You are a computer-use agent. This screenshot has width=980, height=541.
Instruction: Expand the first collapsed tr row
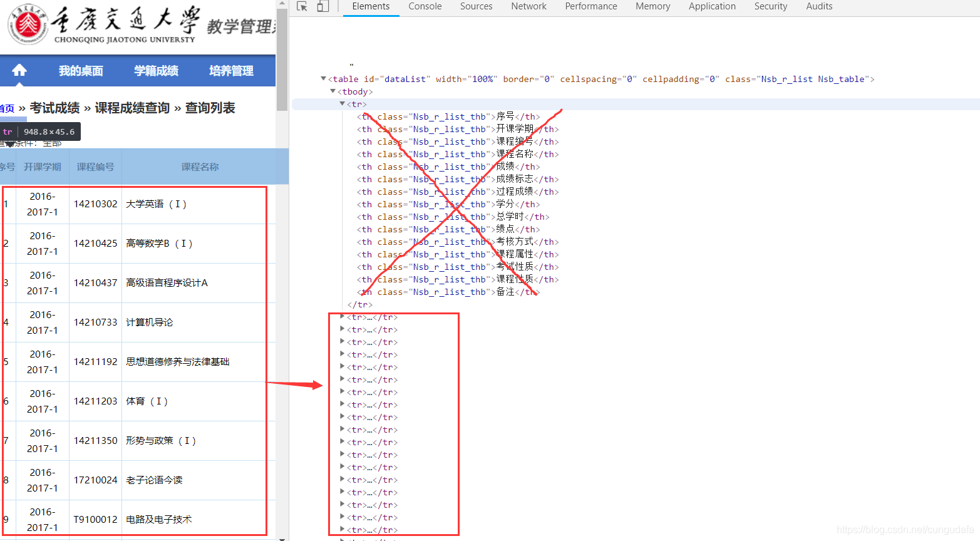pos(342,317)
